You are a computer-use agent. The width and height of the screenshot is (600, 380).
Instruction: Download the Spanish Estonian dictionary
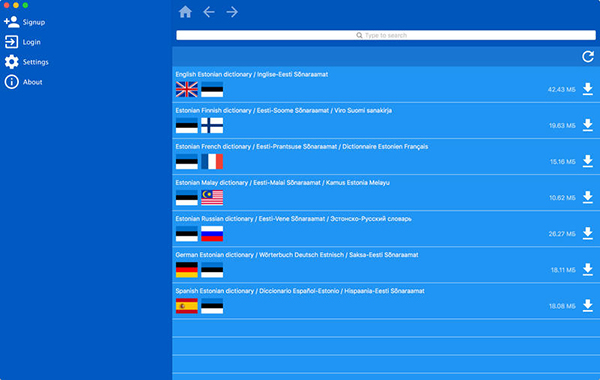(588, 305)
